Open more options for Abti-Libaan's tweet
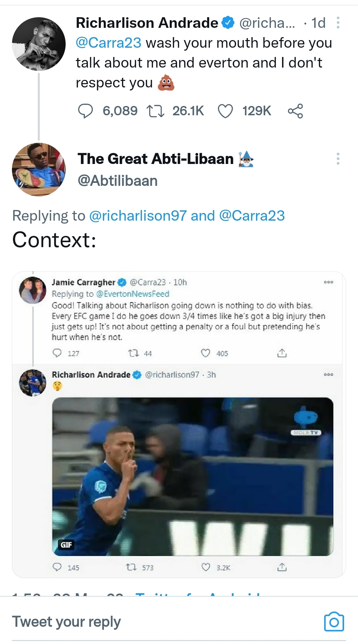This screenshot has height=644, width=358. click(x=338, y=159)
